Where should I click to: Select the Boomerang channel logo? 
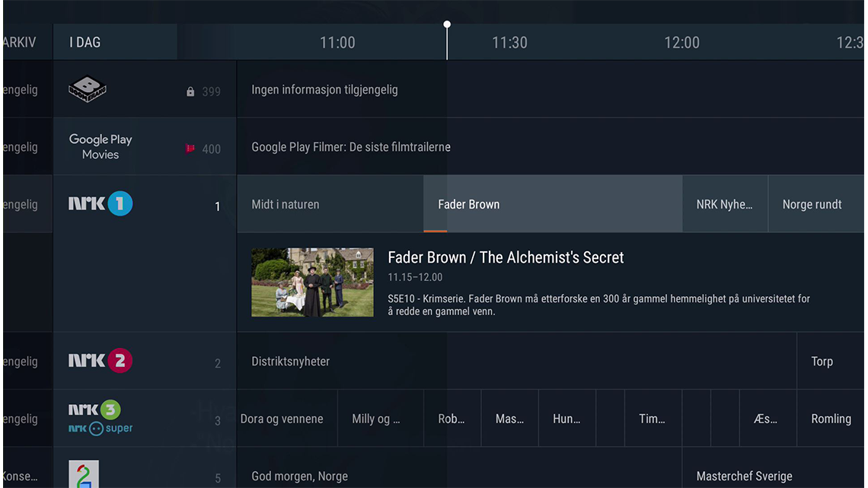(x=87, y=88)
